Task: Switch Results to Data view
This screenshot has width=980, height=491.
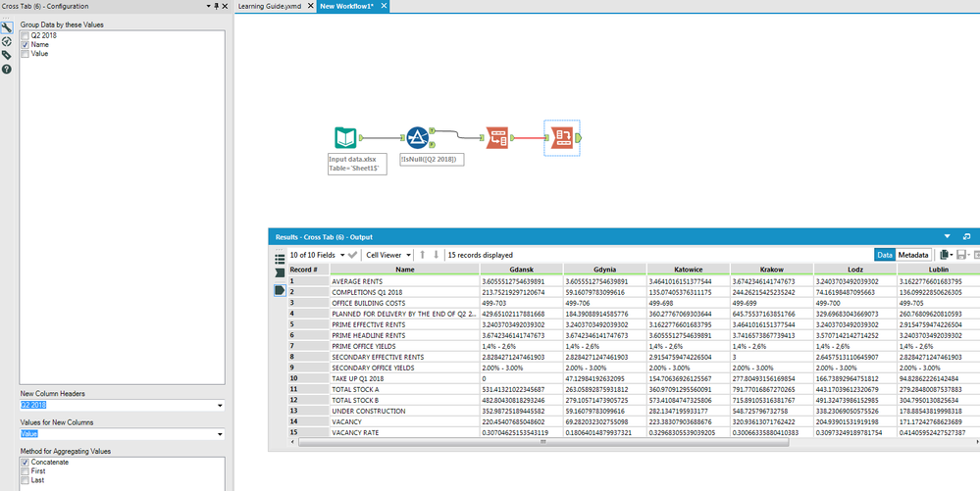Action: pyautogui.click(x=885, y=255)
